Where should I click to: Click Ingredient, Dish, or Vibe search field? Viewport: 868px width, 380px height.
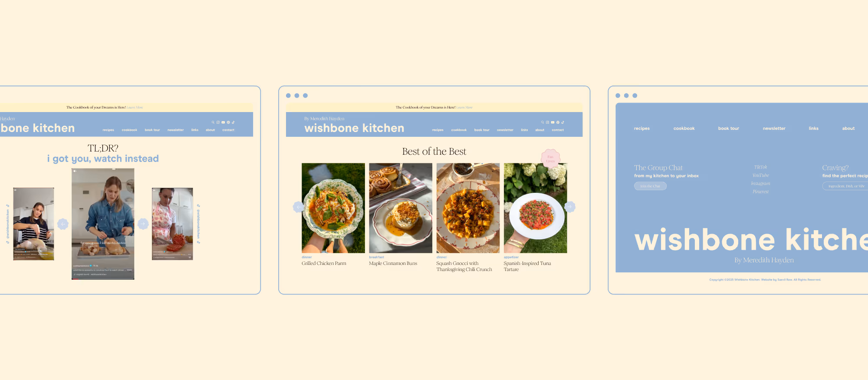[845, 186]
